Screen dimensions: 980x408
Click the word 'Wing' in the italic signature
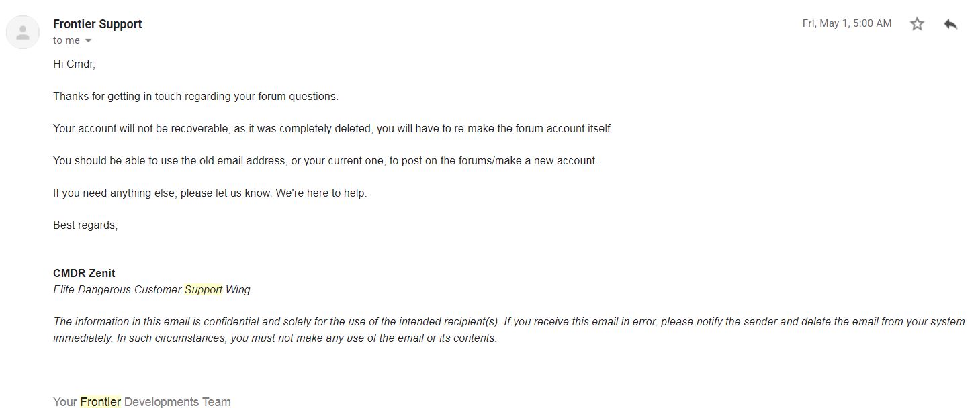(238, 289)
